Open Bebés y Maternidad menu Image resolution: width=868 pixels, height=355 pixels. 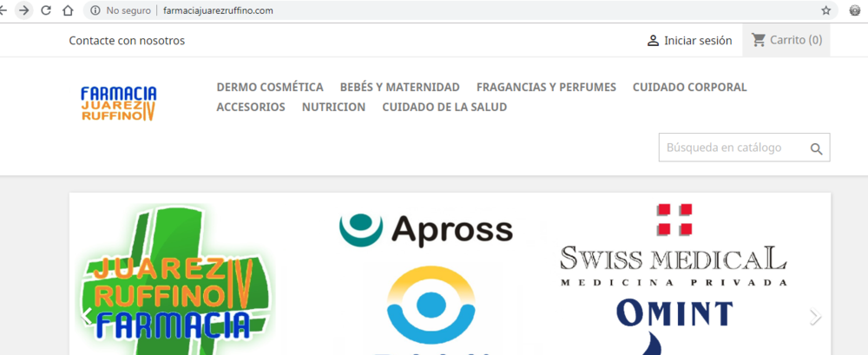pos(399,87)
